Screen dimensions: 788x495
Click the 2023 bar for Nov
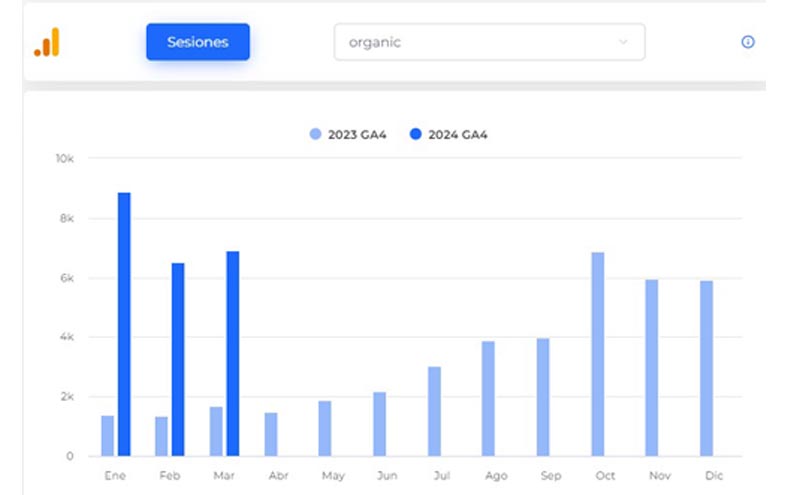(x=652, y=367)
